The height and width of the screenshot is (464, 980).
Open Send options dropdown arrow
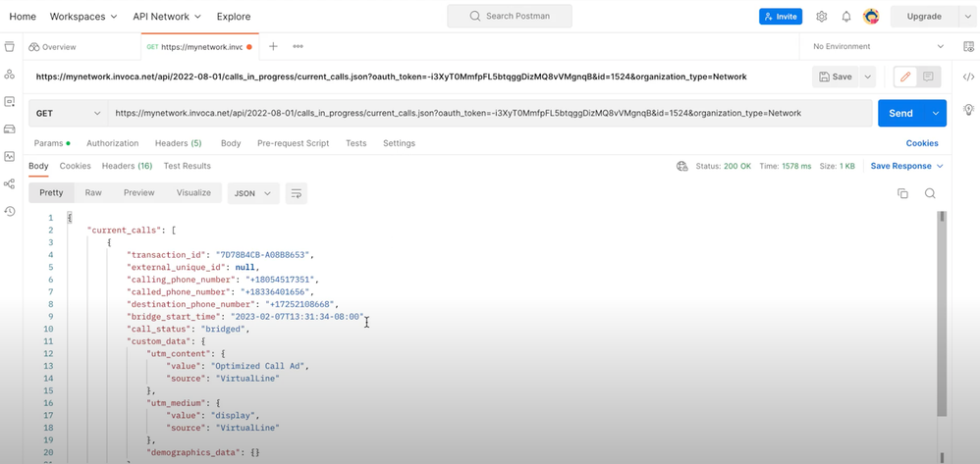click(936, 113)
